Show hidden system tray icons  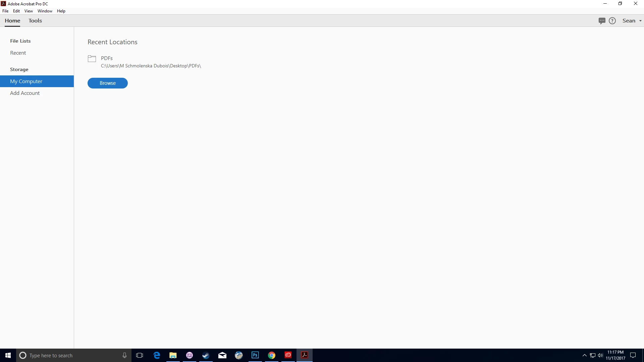[585, 355]
